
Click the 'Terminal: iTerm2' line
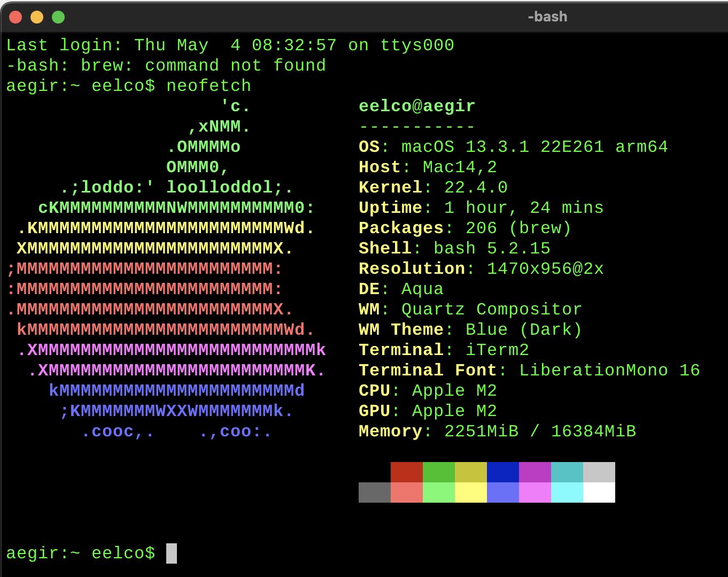(444, 350)
